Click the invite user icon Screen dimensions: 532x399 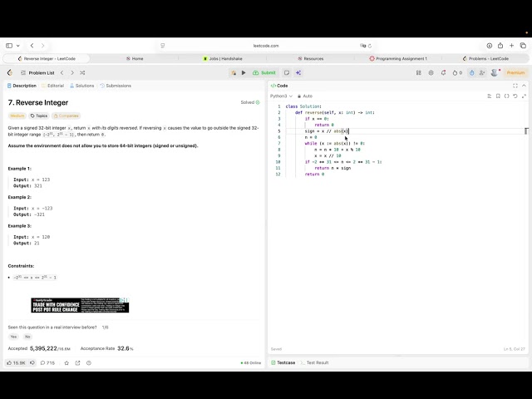[482, 72]
